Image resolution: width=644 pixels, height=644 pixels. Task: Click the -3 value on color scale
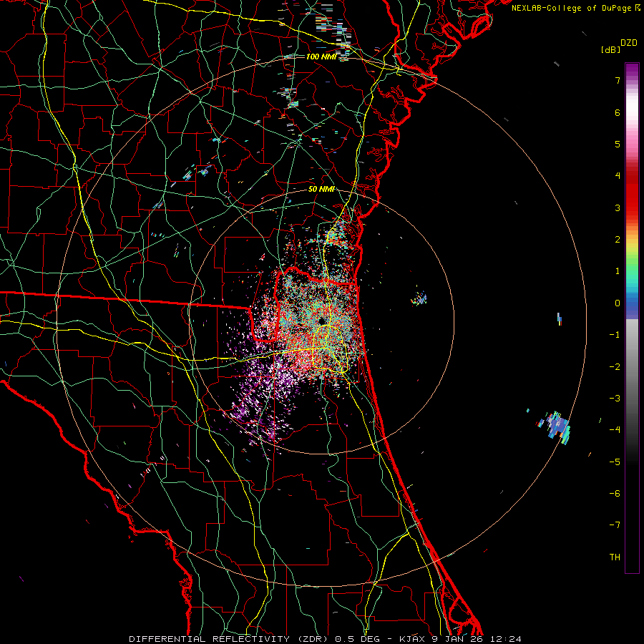pos(615,398)
